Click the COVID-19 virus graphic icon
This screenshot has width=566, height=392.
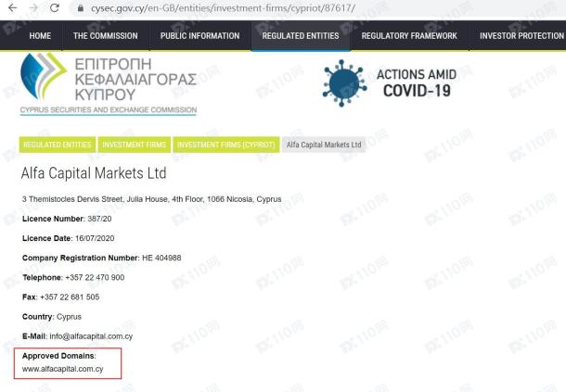(x=344, y=83)
